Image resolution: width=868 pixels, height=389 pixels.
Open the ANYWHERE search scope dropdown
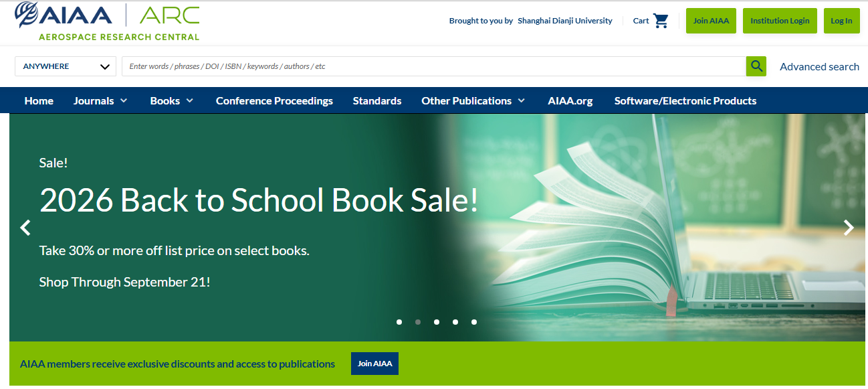coord(66,66)
